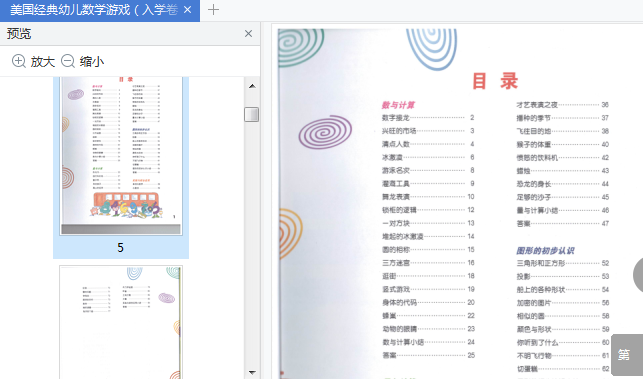Click the 数与计算小结 contents entry
Image resolution: width=643 pixels, height=379 pixels.
point(428,342)
